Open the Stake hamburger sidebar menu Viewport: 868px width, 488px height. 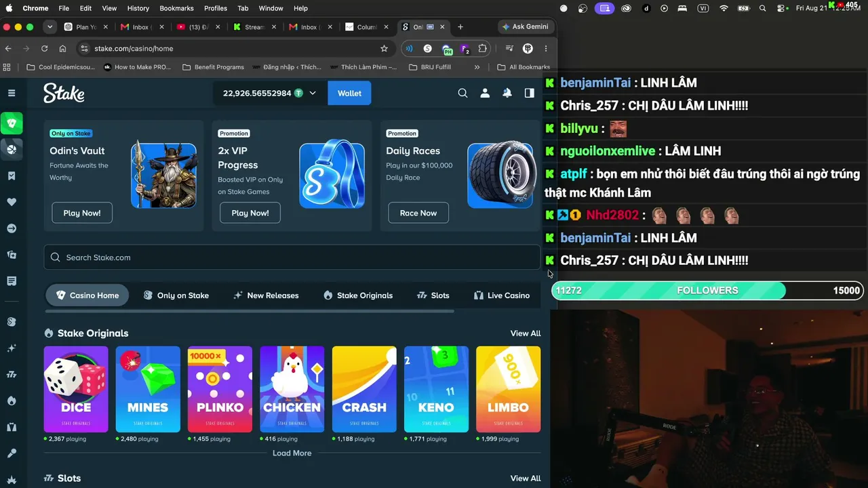click(x=12, y=93)
